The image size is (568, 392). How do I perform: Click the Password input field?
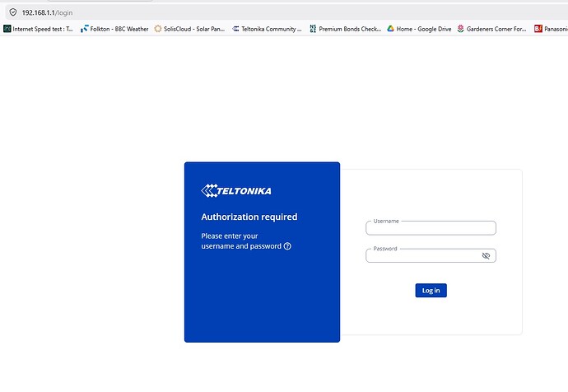424,256
